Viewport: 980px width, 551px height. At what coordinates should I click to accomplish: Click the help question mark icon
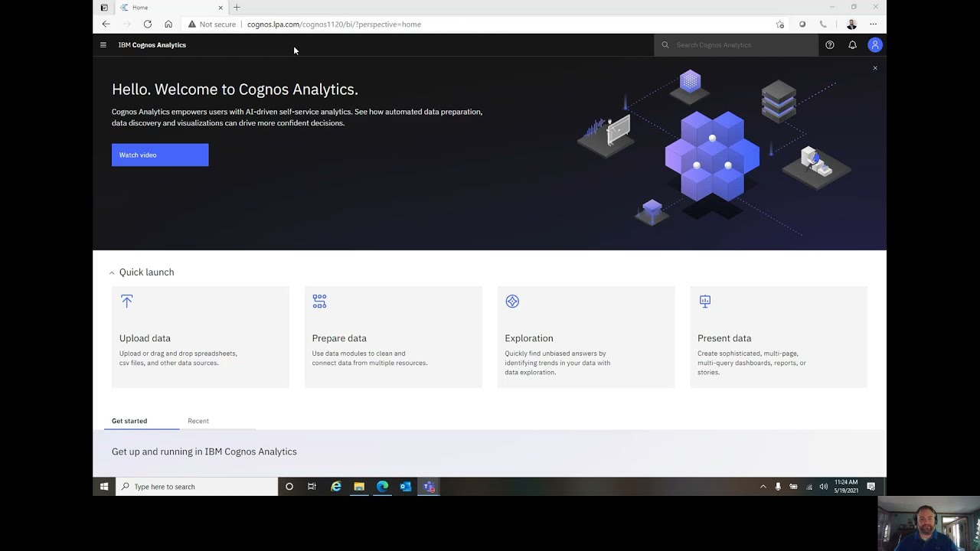pyautogui.click(x=830, y=45)
